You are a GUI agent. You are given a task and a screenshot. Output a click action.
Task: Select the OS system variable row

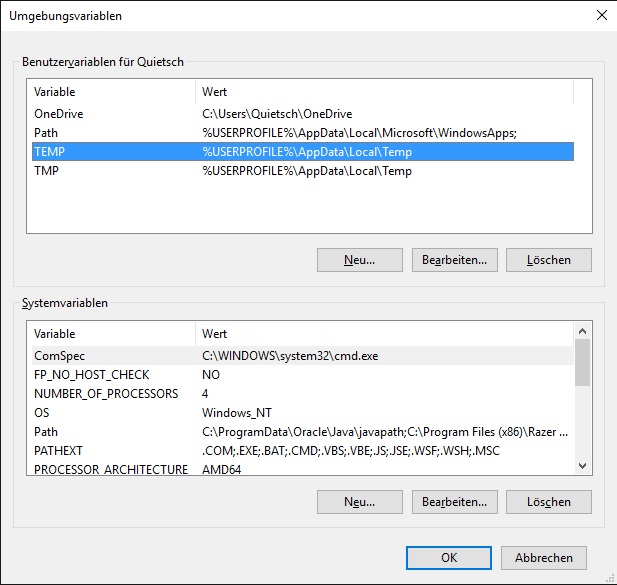(303, 412)
